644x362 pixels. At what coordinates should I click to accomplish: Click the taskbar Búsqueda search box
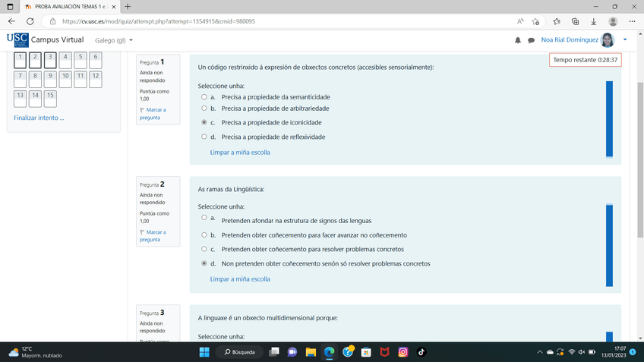(x=240, y=352)
